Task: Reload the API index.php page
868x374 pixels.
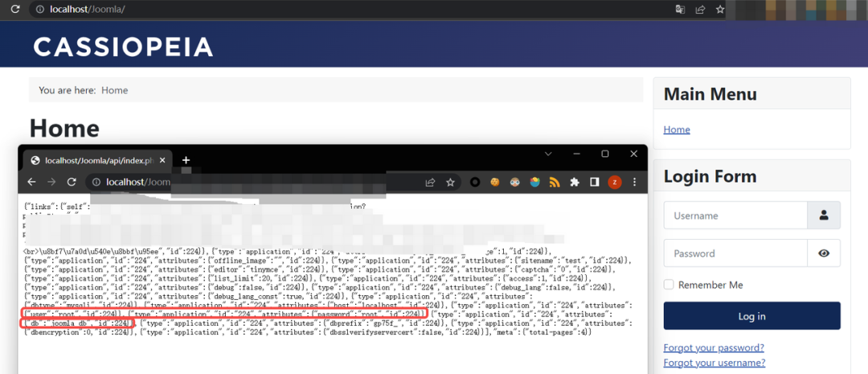Action: [72, 182]
